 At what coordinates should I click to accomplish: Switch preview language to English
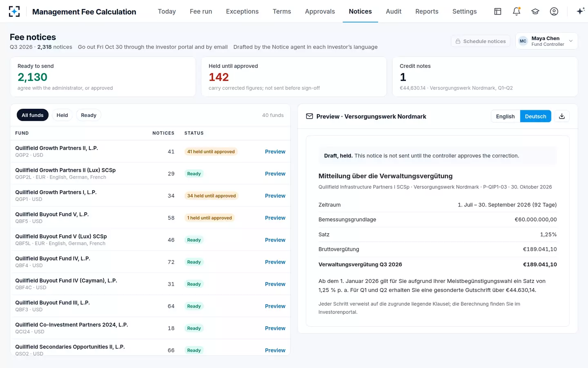pos(505,117)
